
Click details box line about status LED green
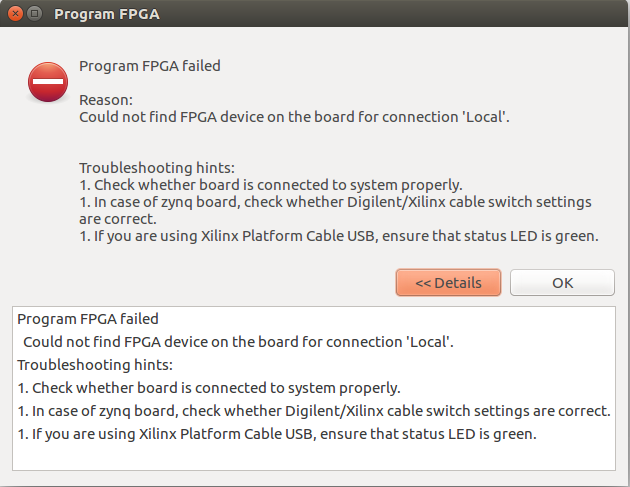pos(277,434)
